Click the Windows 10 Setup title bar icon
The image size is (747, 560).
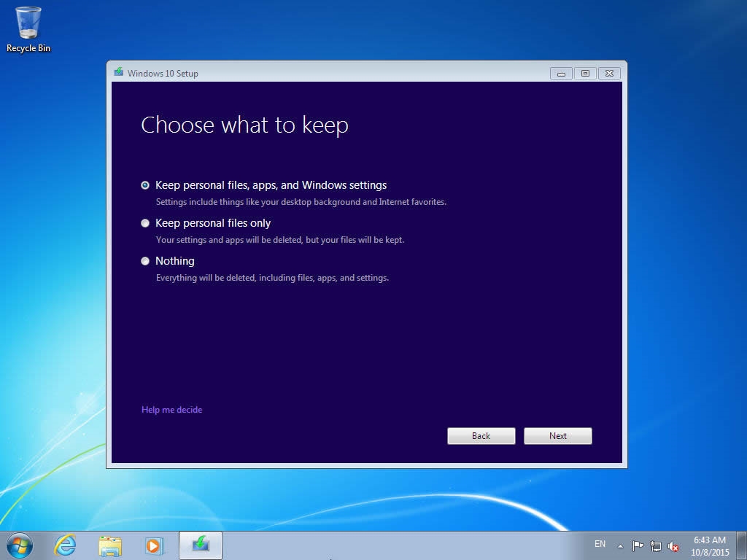[119, 72]
